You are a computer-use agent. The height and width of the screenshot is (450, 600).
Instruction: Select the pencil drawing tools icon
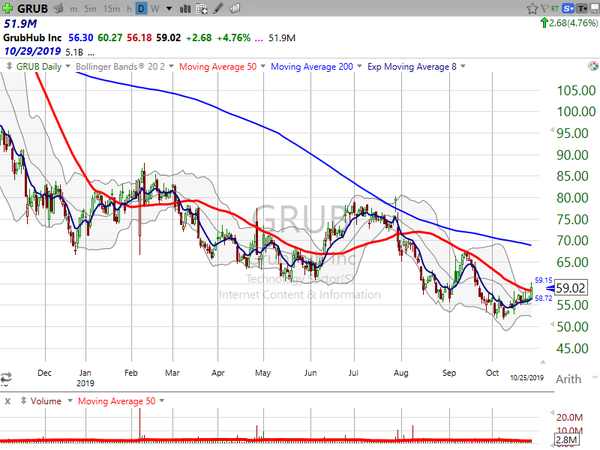(x=218, y=8)
